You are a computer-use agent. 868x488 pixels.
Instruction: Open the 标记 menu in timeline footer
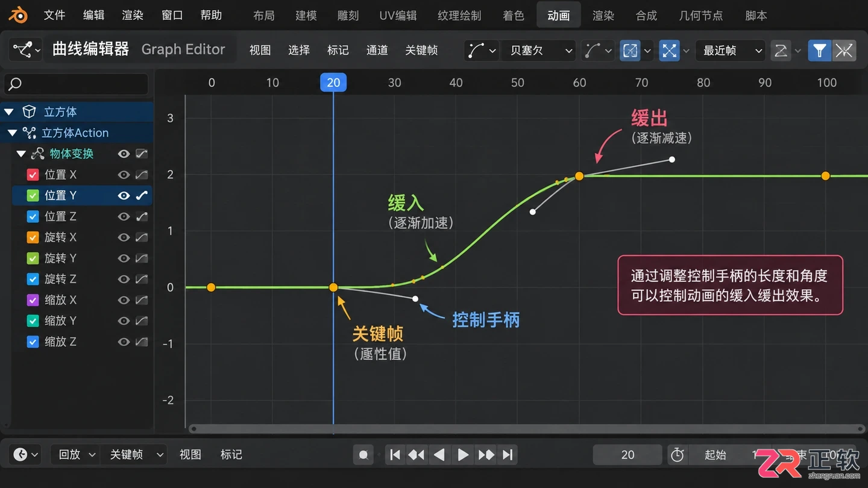(x=231, y=454)
